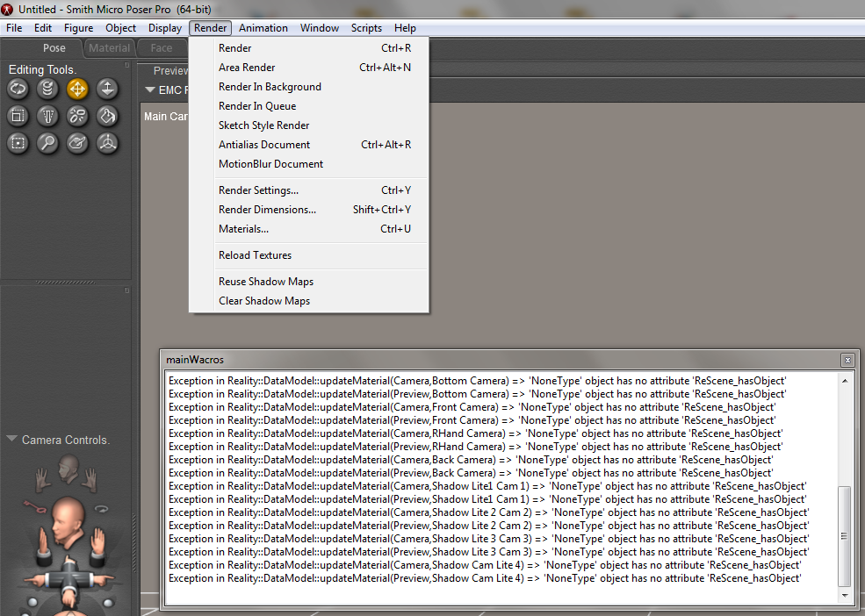Click the mainWacros scrollbar down arrow

pos(845,595)
